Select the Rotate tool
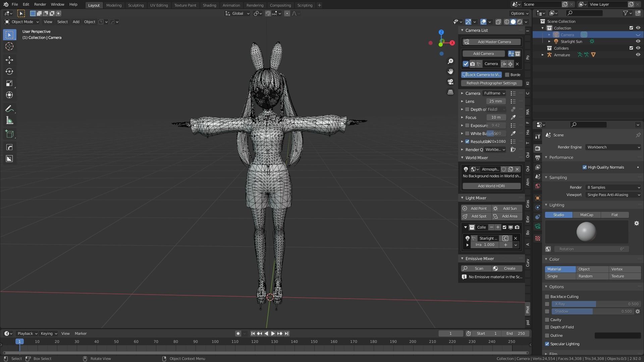 coord(9,71)
